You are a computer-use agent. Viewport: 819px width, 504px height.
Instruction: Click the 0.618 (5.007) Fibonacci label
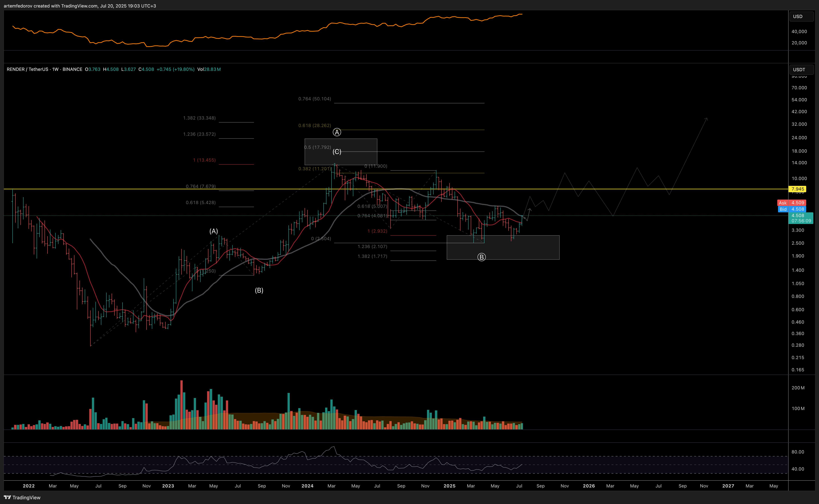372,206
